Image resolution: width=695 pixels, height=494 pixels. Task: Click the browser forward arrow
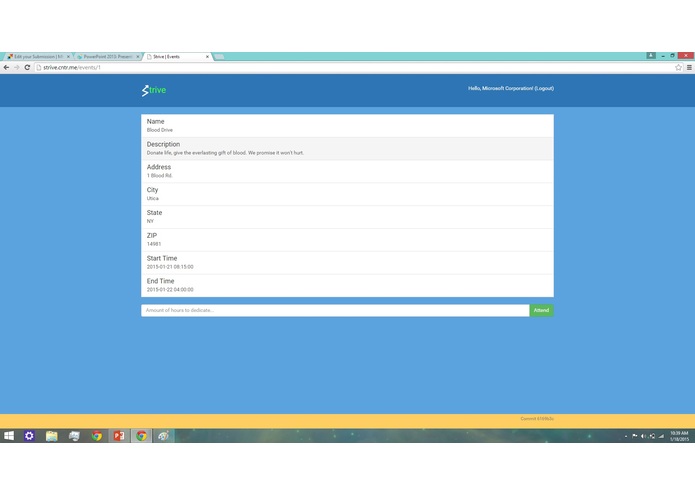point(16,67)
